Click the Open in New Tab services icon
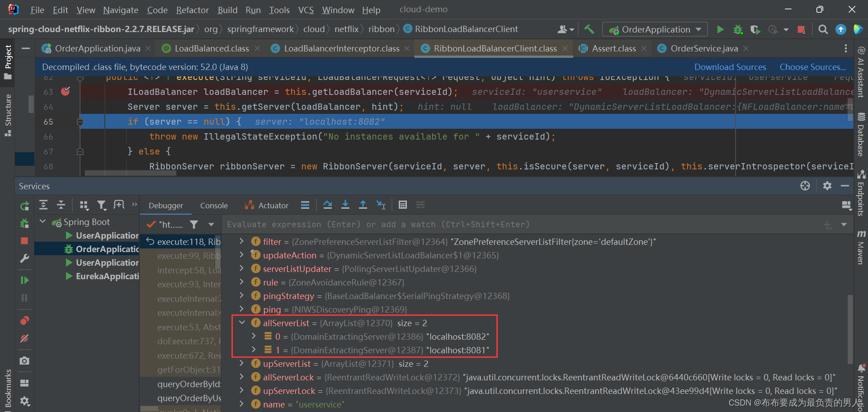Image resolution: width=868 pixels, height=412 pixels. [119, 205]
